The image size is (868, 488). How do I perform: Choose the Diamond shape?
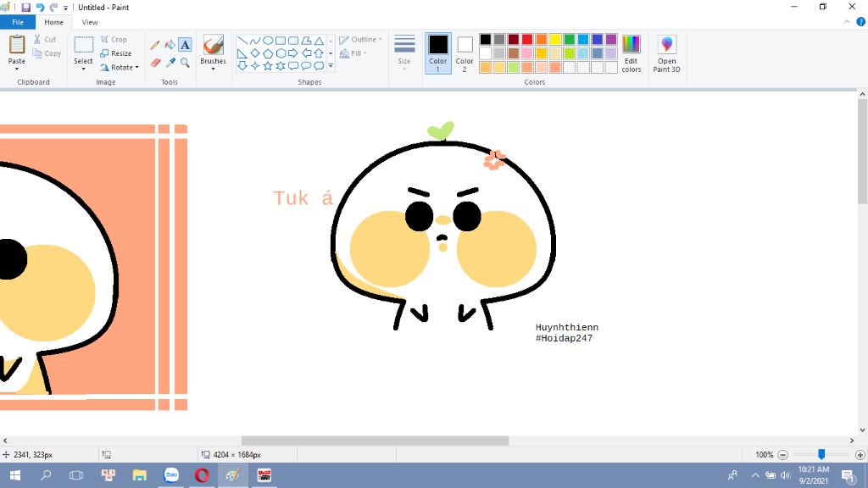click(254, 53)
